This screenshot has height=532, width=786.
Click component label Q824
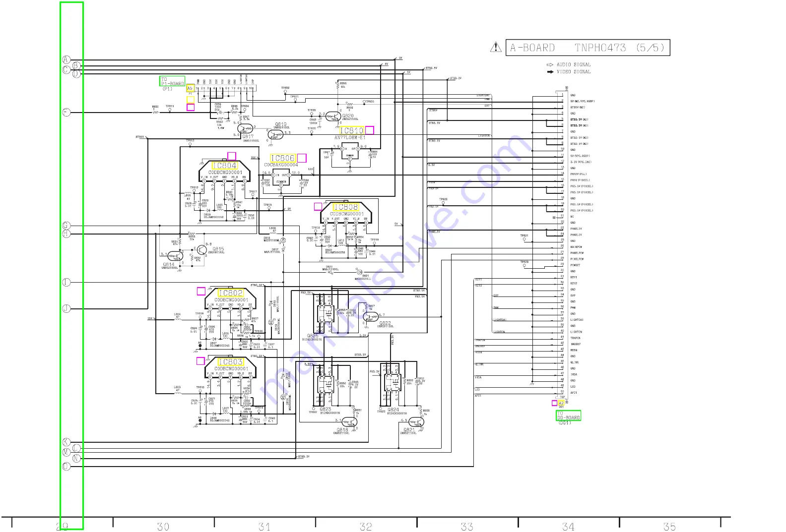(393, 410)
